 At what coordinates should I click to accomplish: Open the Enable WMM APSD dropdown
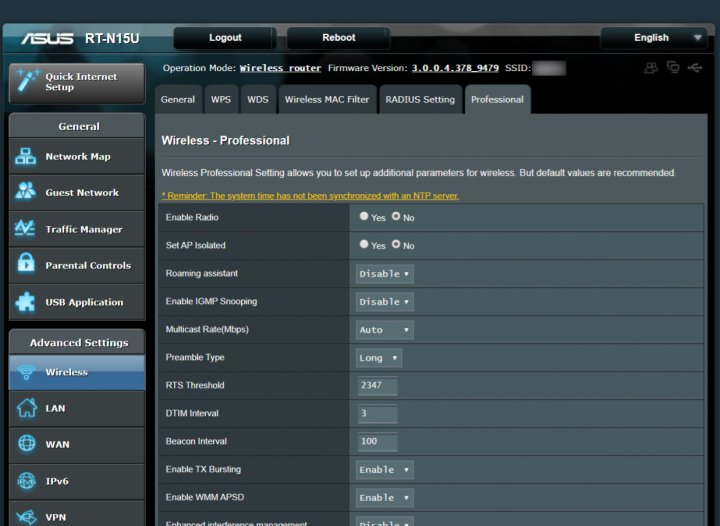pos(385,498)
